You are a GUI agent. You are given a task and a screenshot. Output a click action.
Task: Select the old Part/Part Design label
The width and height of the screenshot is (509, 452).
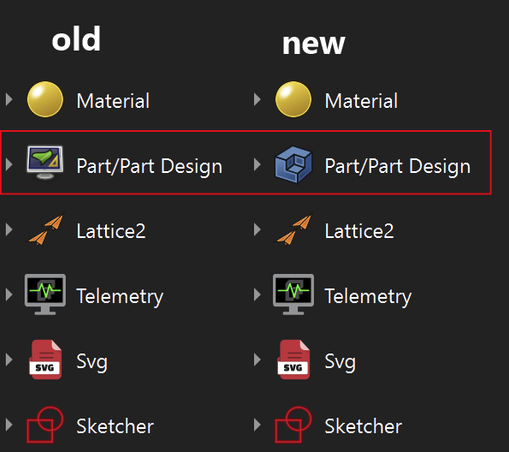(x=149, y=166)
